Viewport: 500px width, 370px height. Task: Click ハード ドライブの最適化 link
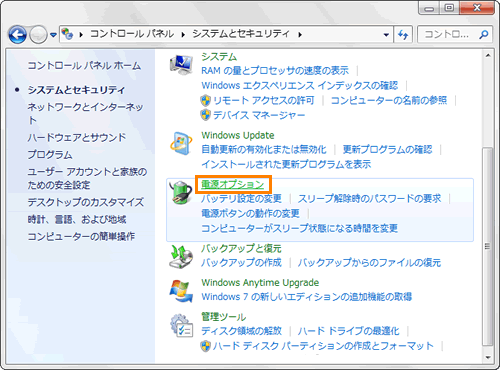(348, 331)
